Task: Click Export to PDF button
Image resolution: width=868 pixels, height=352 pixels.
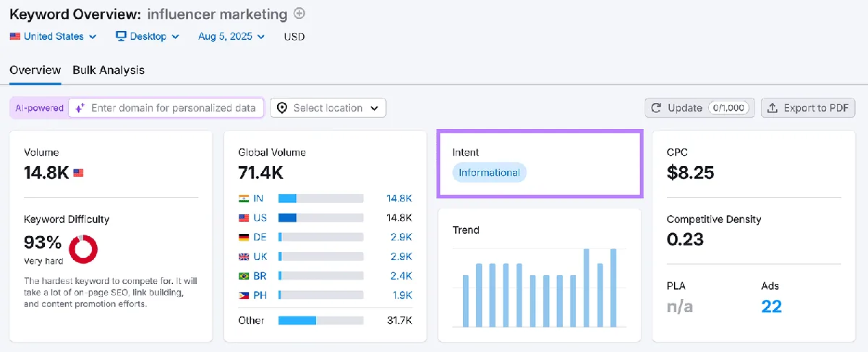Action: pos(809,108)
